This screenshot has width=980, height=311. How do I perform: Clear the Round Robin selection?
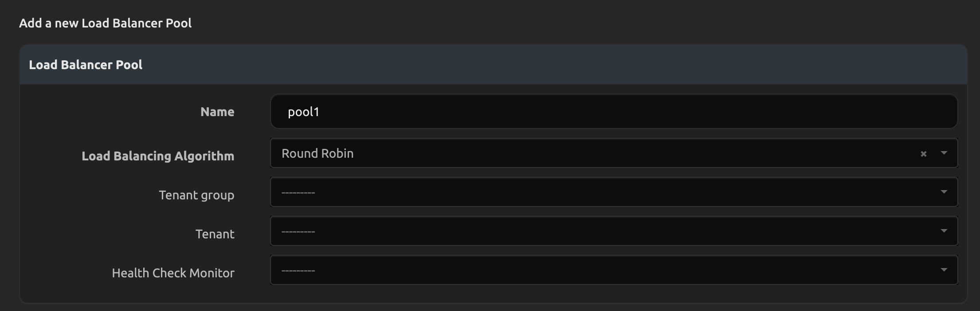tap(923, 154)
